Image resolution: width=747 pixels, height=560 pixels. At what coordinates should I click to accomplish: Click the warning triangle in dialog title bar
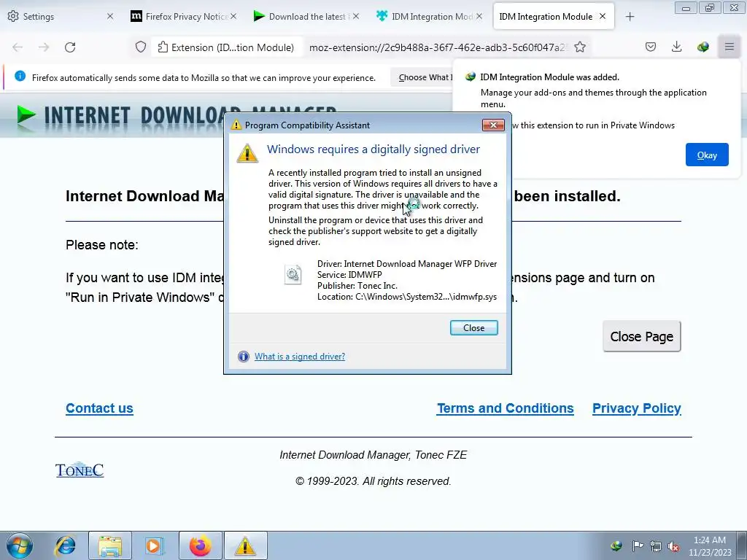click(236, 125)
